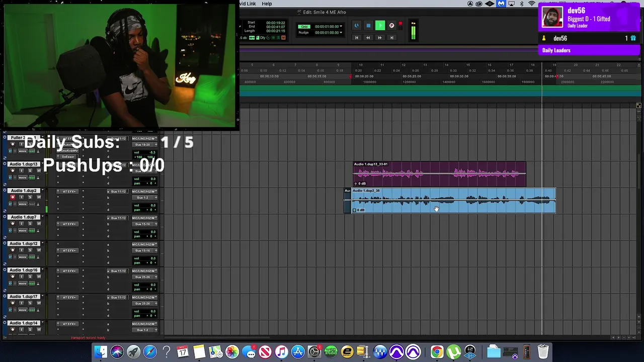Image resolution: width=644 pixels, height=362 pixels.
Task: Open System Preferences from the Dock
Action: [314, 351]
